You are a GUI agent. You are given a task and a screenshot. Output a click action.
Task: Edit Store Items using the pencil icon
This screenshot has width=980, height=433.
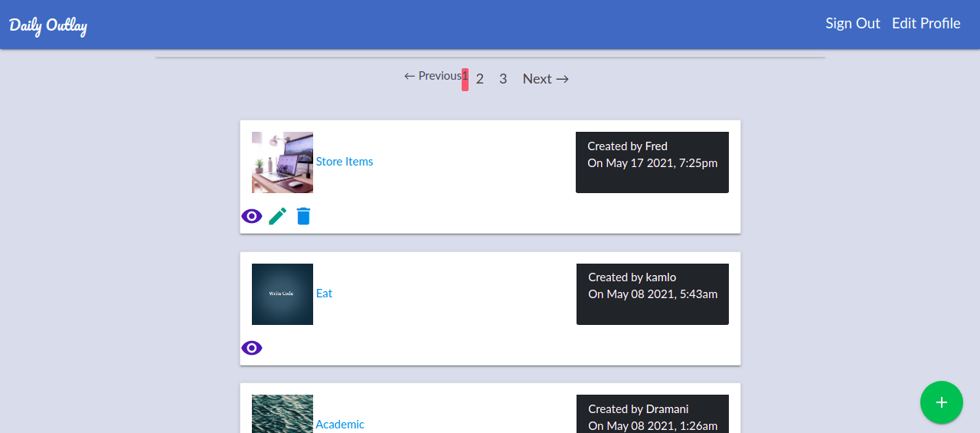pyautogui.click(x=277, y=216)
